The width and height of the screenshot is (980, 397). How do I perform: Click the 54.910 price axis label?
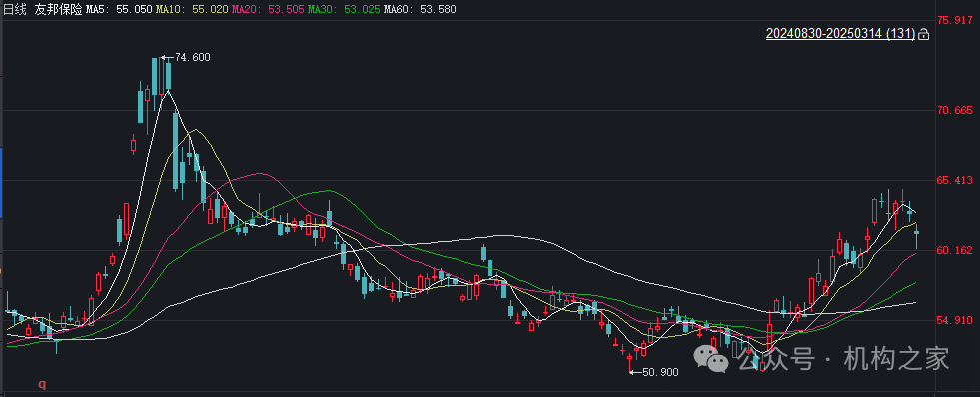pos(954,321)
